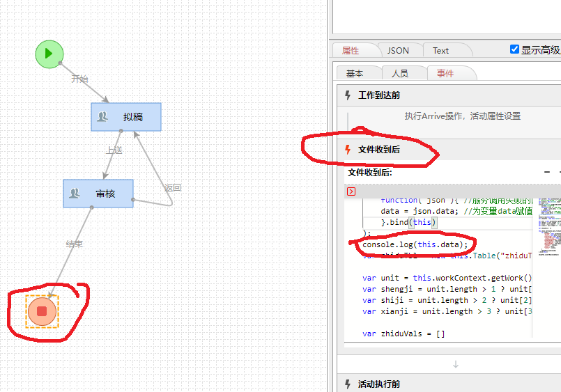The image size is (561, 392).
Task: Click the people icon in 审核 node
Action: click(x=75, y=194)
